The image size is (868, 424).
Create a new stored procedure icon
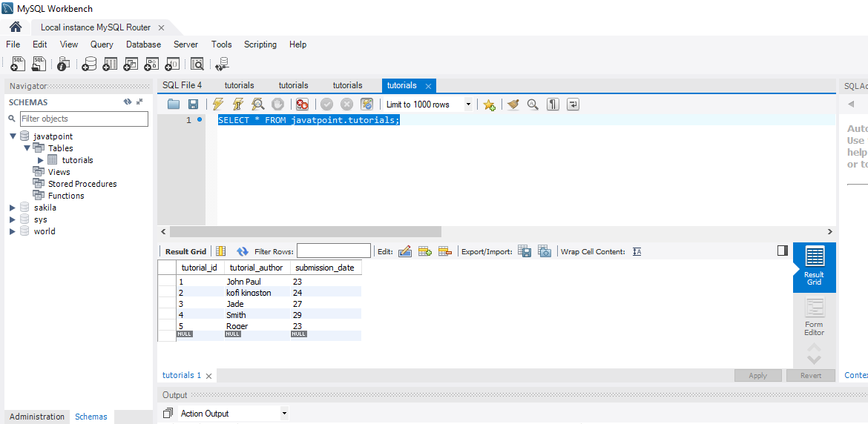click(x=151, y=64)
